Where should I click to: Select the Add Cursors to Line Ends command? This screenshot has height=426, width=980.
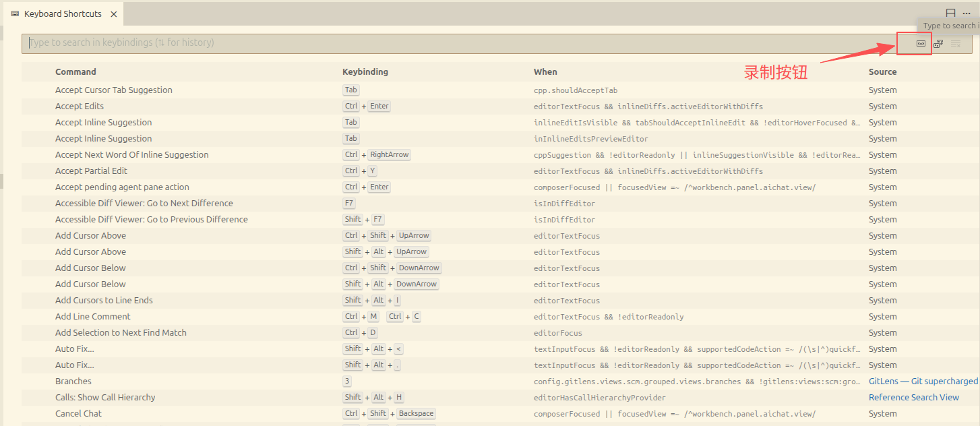point(104,300)
